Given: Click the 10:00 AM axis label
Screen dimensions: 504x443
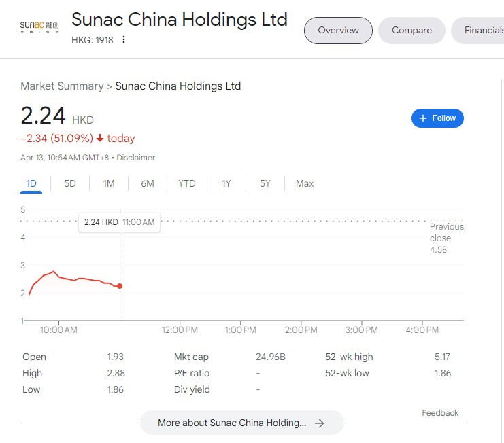Looking at the screenshot, I should coord(58,330).
